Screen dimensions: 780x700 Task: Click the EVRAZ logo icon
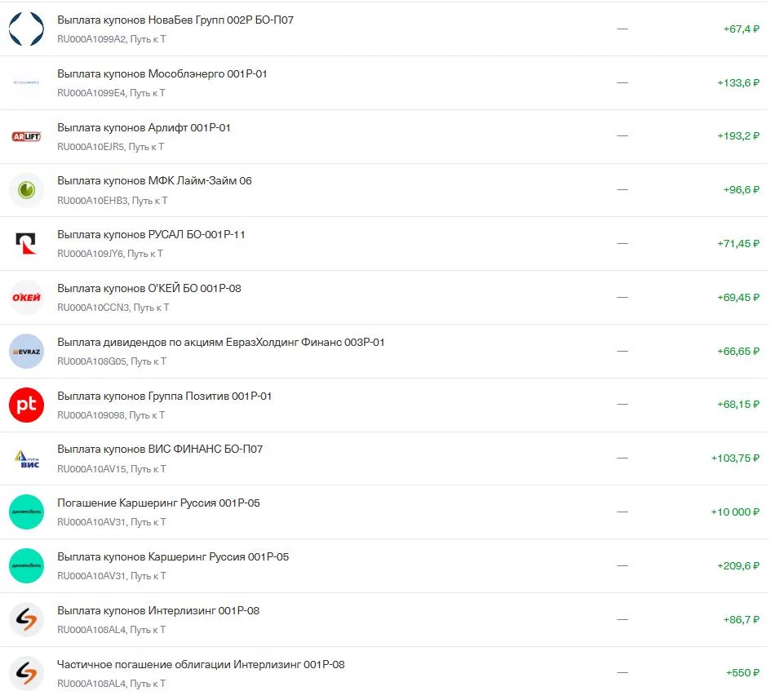click(26, 352)
